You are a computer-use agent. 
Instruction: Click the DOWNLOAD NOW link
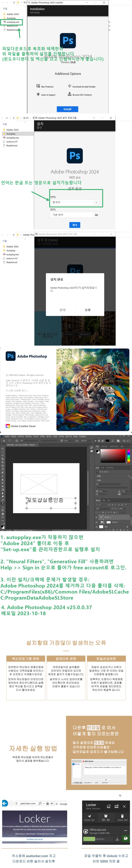pyautogui.click(x=35, y=839)
